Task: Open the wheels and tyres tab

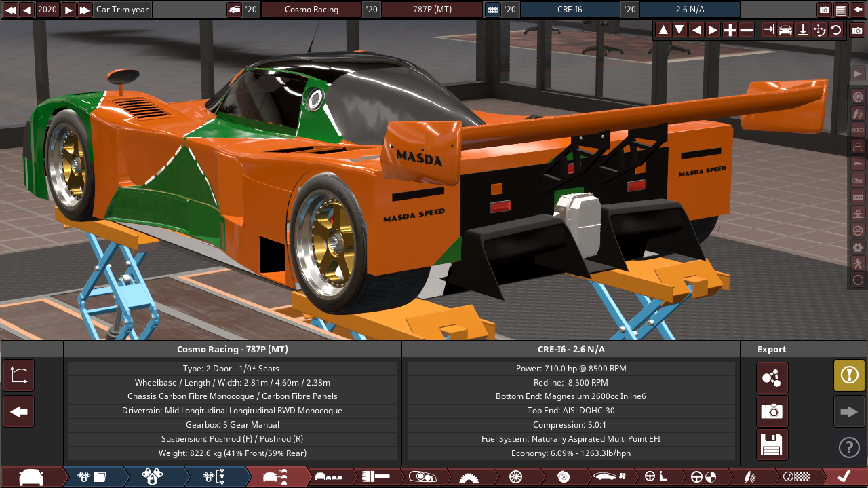Action: (515, 476)
